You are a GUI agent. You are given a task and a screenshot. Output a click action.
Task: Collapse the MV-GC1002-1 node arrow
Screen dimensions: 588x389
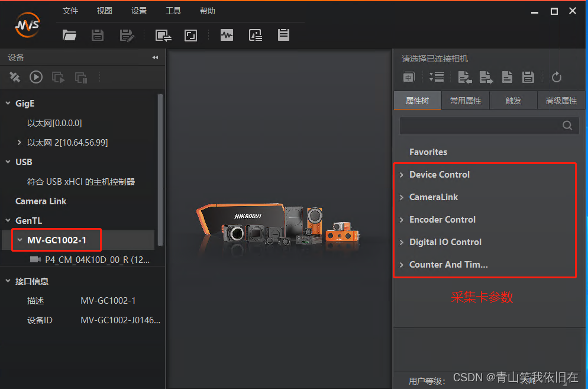pyautogui.click(x=20, y=240)
